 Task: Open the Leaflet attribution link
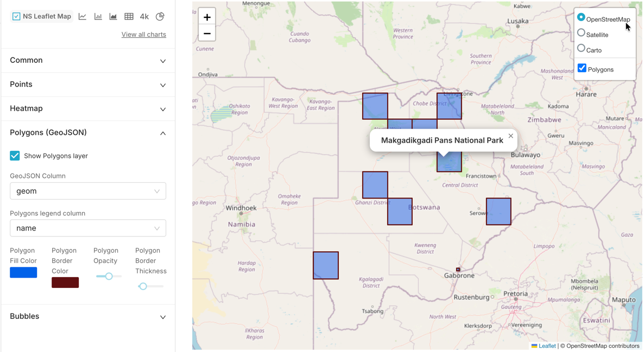(x=547, y=346)
